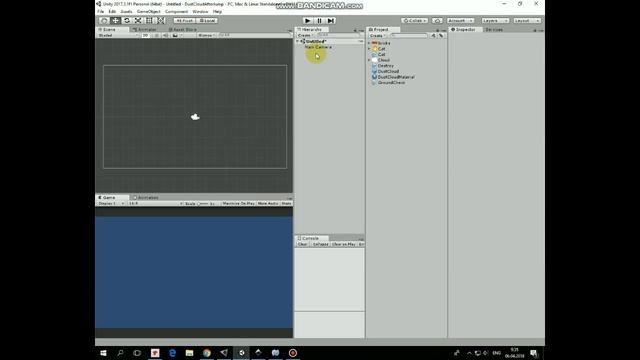Open the Collab dropdown

pos(415,20)
